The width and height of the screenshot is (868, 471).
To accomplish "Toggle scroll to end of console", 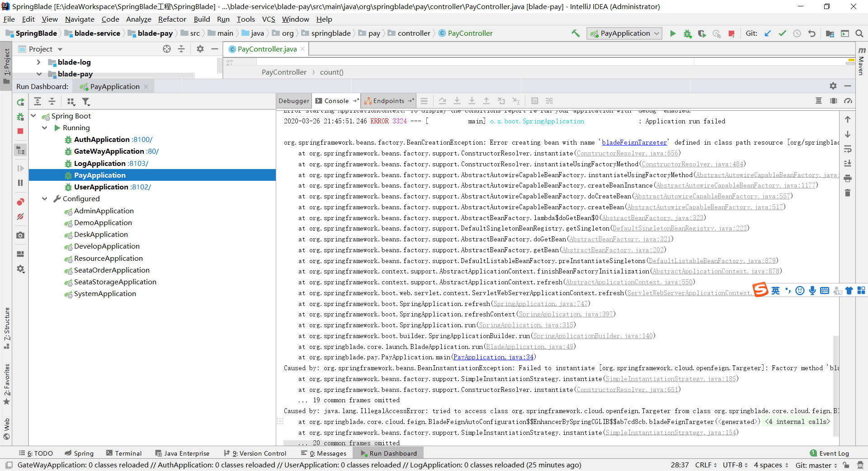I will coord(848,164).
